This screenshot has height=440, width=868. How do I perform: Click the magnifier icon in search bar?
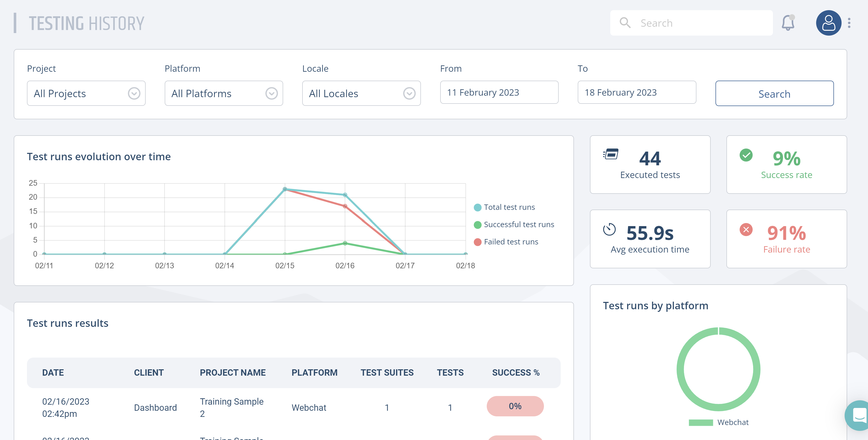click(625, 23)
